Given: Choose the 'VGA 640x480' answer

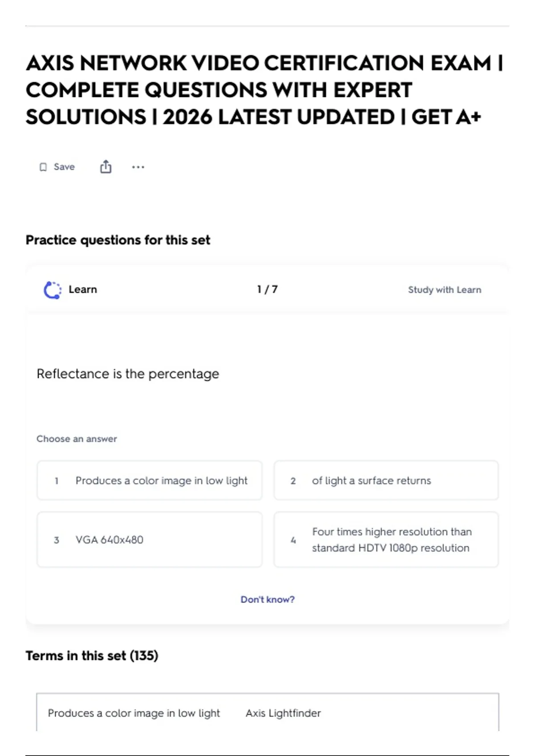Looking at the screenshot, I should [150, 539].
